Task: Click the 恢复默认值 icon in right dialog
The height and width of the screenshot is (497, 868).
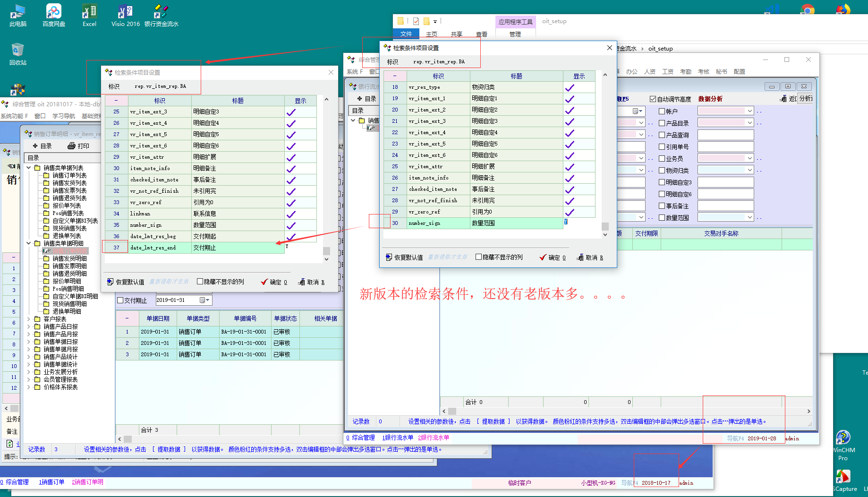Action: [389, 257]
